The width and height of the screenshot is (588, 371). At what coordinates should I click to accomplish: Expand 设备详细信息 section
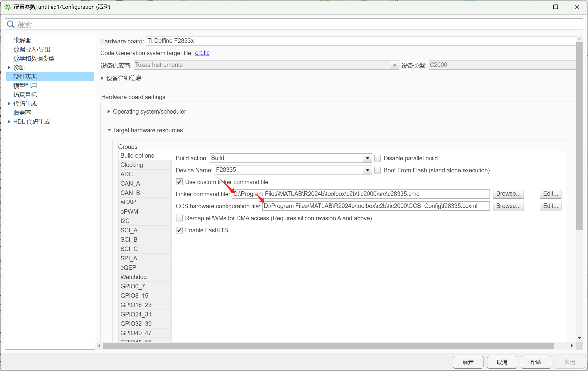pyautogui.click(x=102, y=78)
